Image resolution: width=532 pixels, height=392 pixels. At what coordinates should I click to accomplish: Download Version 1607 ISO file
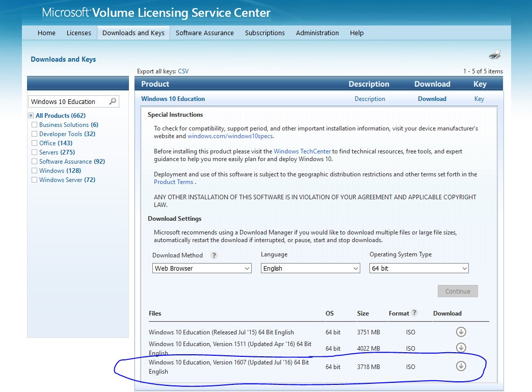point(461,366)
